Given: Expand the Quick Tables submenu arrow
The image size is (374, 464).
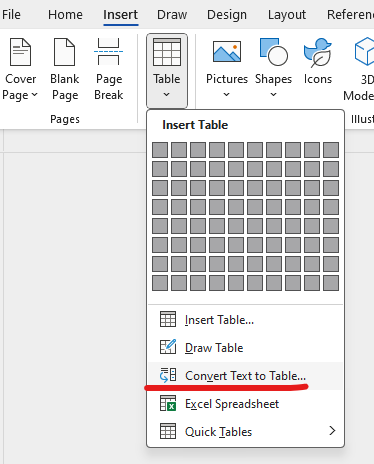Looking at the screenshot, I should pyautogui.click(x=332, y=431).
